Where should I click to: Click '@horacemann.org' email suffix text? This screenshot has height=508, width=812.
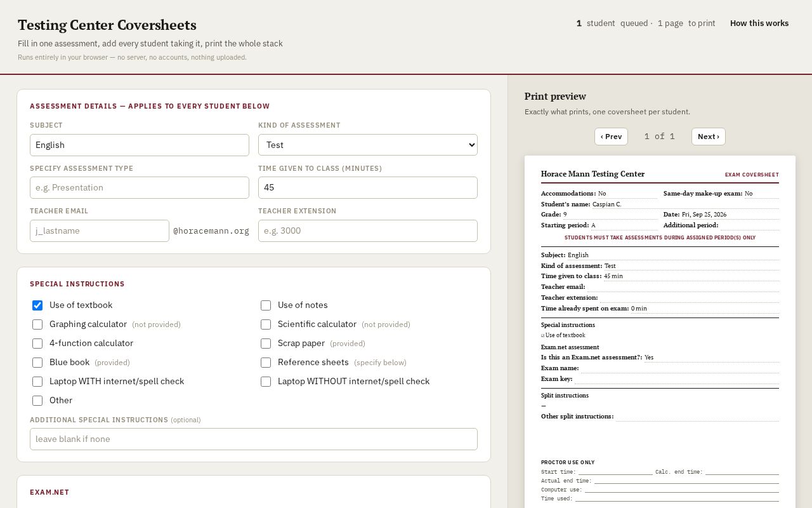coord(211,231)
